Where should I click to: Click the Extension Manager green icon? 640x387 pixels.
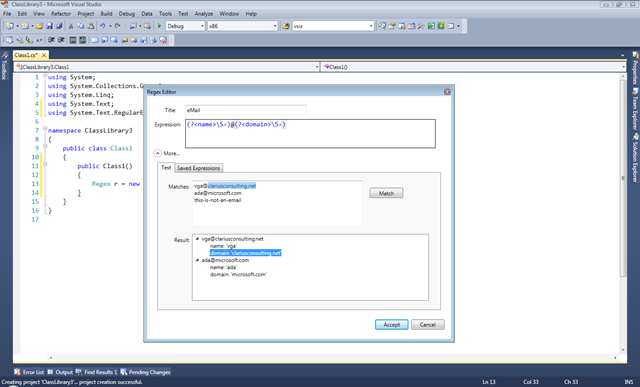[x=441, y=26]
